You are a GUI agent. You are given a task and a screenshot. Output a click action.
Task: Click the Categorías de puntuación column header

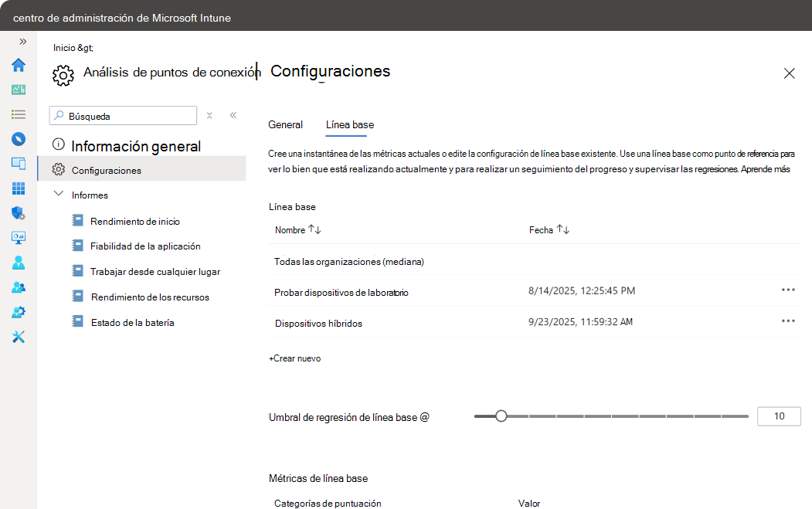click(328, 504)
